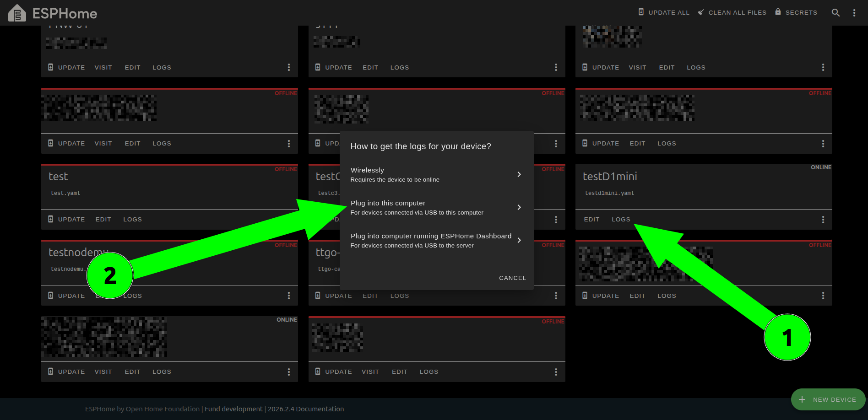
Task: Click the ESPHome logo icon
Action: [x=17, y=13]
